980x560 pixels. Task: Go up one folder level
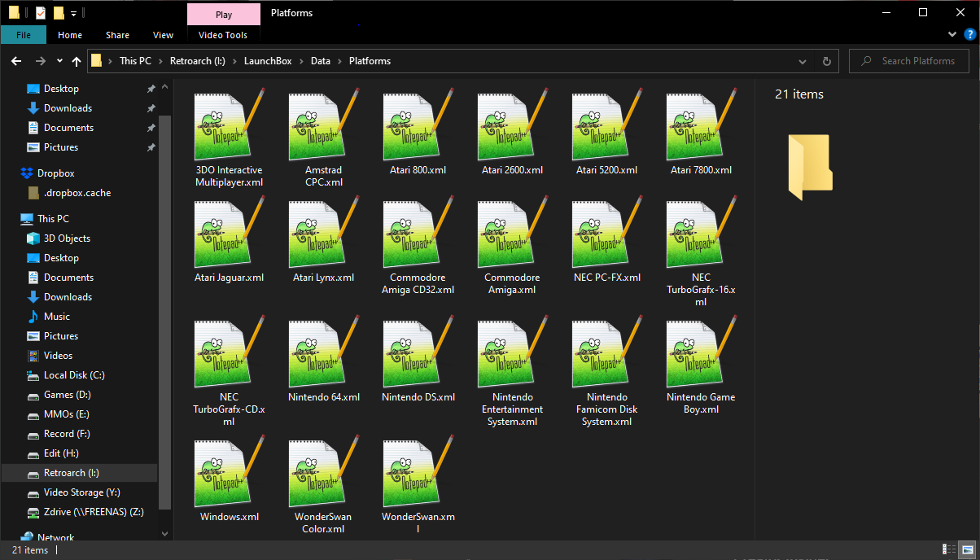77,61
